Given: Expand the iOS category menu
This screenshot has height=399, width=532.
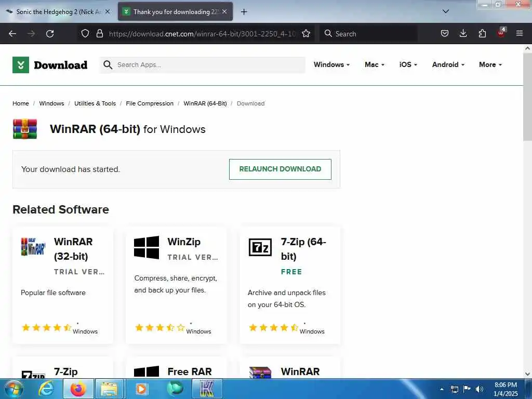Looking at the screenshot, I should (408, 64).
